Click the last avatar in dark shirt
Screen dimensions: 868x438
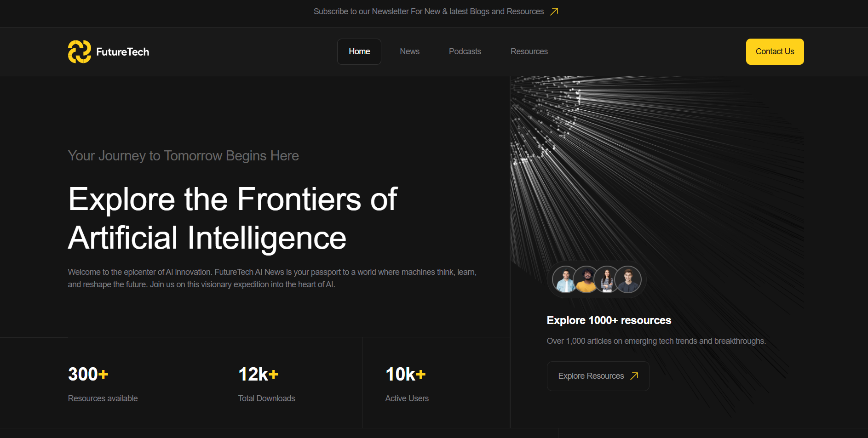pyautogui.click(x=628, y=279)
